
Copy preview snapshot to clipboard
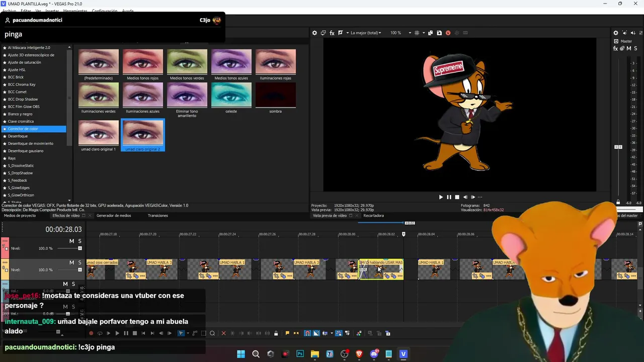(430, 33)
